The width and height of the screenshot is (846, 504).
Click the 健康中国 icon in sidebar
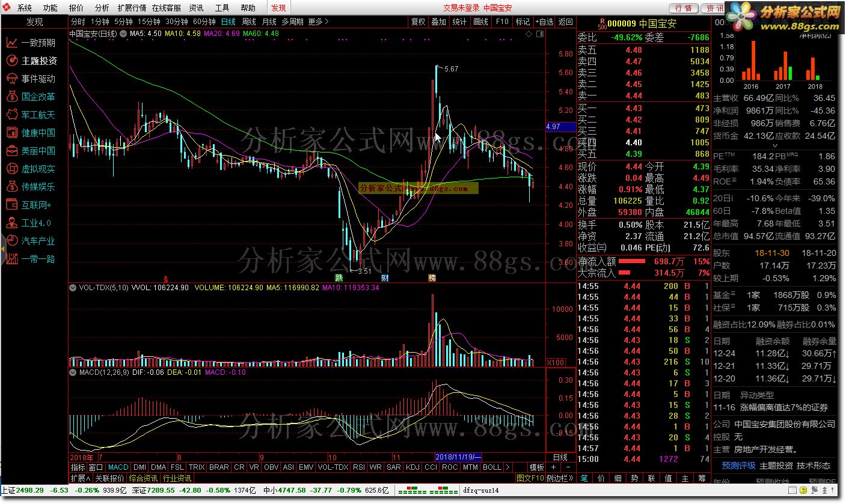11,133
